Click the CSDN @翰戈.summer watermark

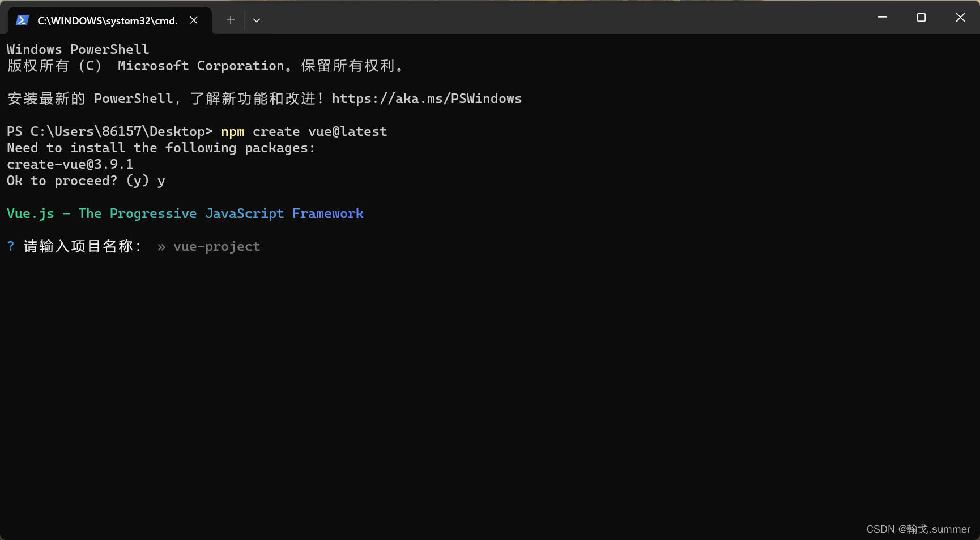pyautogui.click(x=918, y=529)
